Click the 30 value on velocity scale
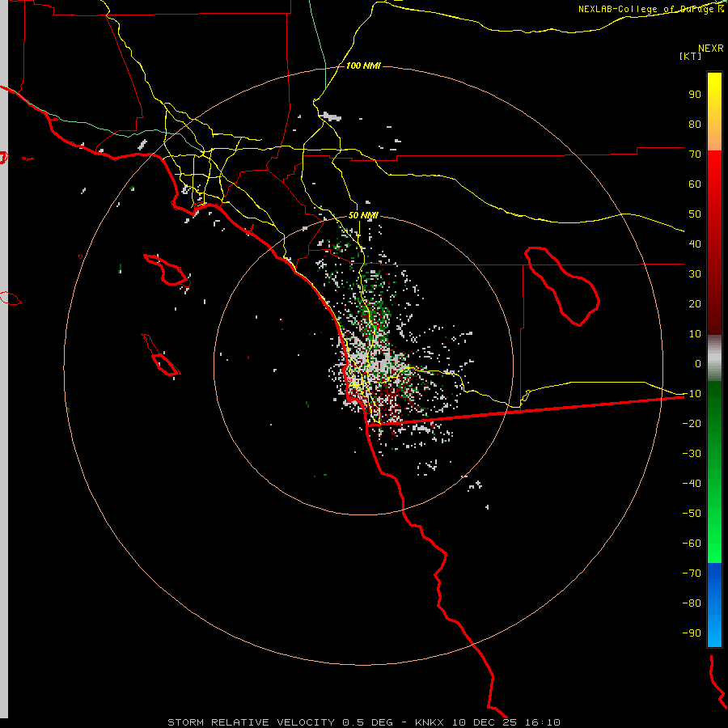Viewport: 728px width, 728px height. click(695, 274)
